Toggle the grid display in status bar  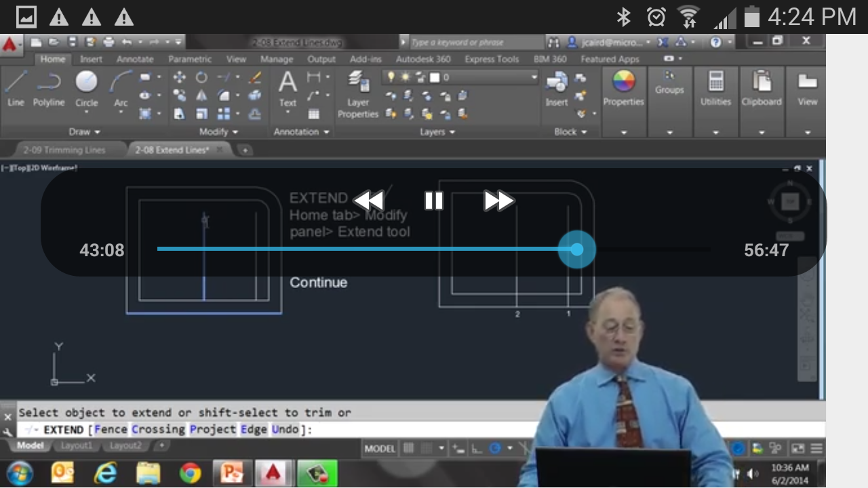[408, 448]
